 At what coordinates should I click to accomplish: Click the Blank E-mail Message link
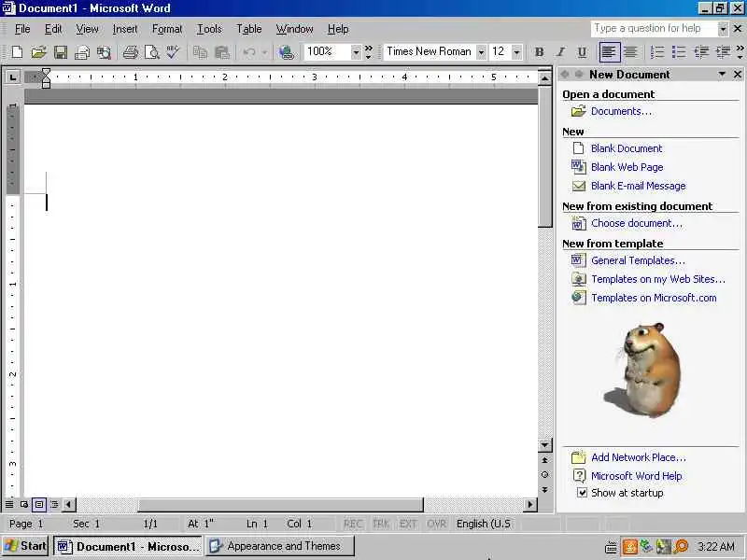pos(639,186)
